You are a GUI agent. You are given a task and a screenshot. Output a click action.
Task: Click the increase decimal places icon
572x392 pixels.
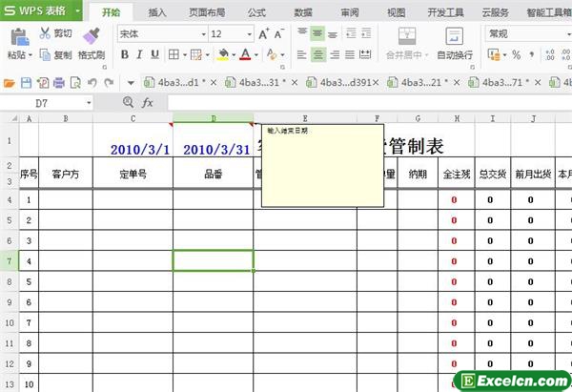point(550,54)
